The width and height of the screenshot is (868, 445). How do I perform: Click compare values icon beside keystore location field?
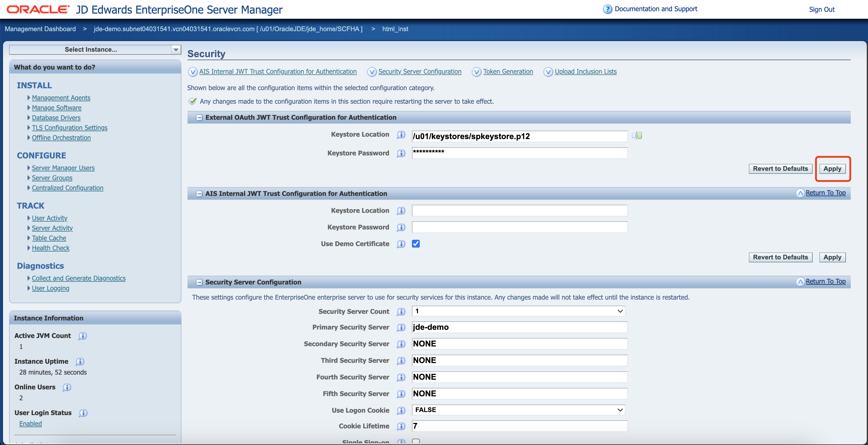point(637,135)
